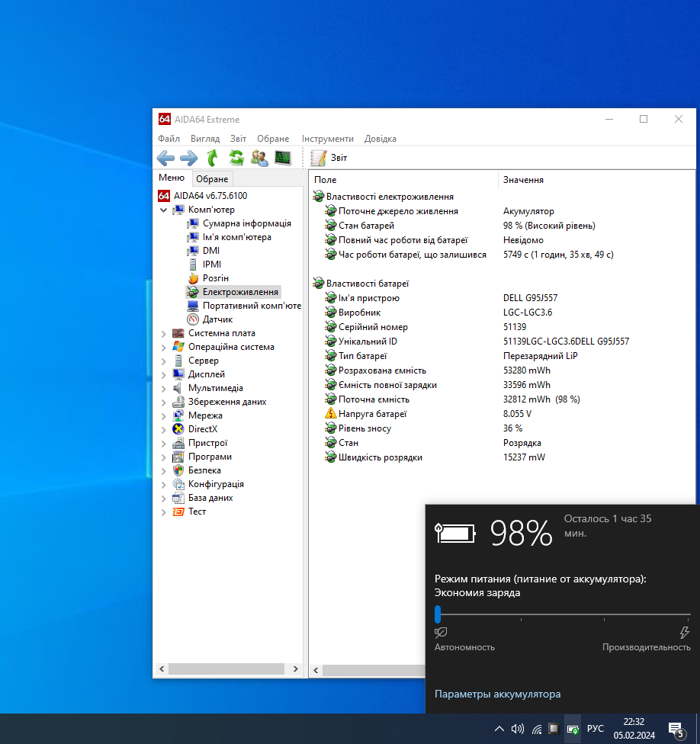Click the green Up arrow icon
Screen dimensions: 700x744
[213, 158]
